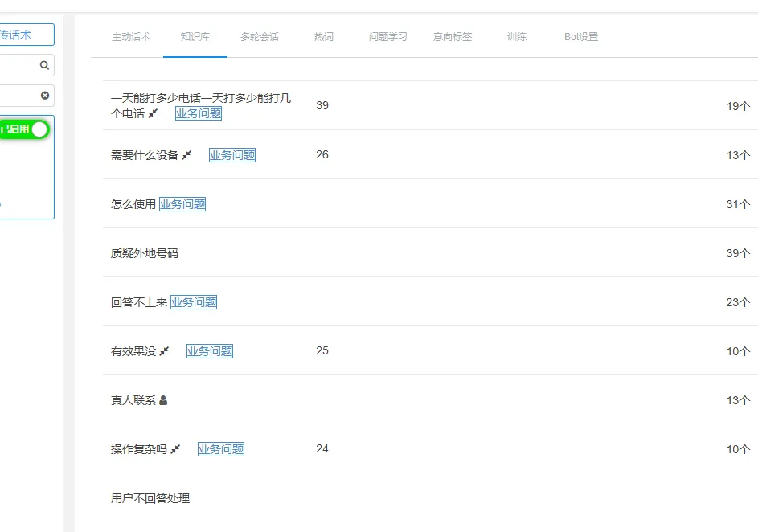The image size is (758, 532).
Task: Open 业务问题 tag in 操作复杂吗 row
Action: coord(221,449)
